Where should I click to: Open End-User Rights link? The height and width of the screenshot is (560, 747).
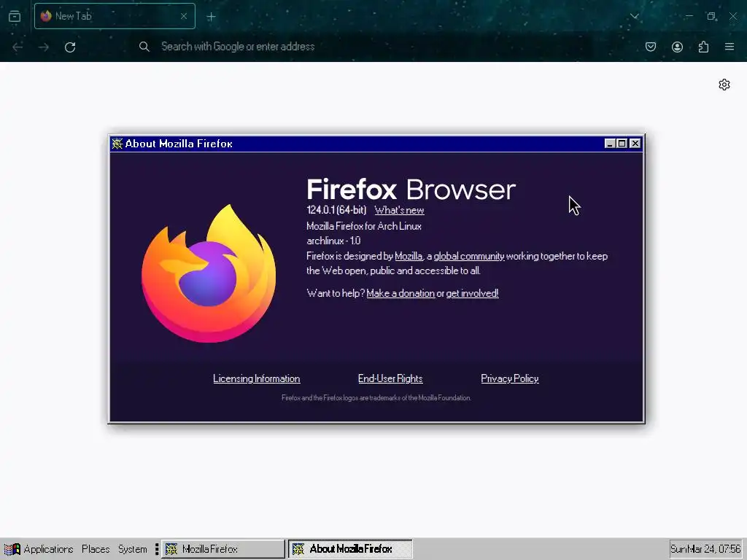390,378
